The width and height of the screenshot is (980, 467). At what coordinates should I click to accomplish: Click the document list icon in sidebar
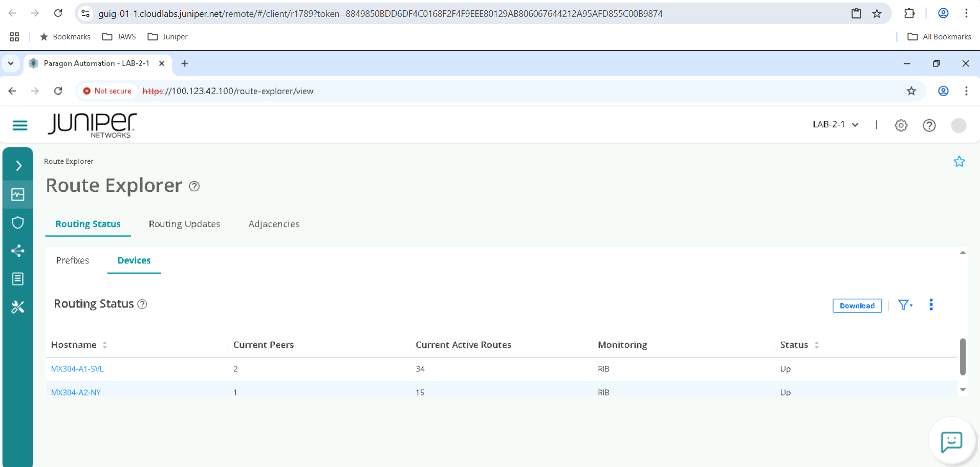18,279
